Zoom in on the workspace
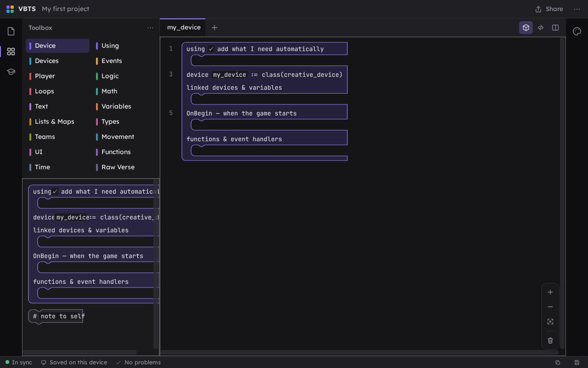Screen dimensions: 588x368 coord(550,292)
